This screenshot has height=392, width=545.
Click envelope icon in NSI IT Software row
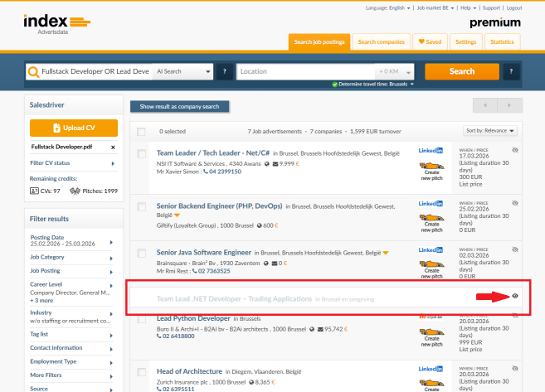tap(275, 164)
